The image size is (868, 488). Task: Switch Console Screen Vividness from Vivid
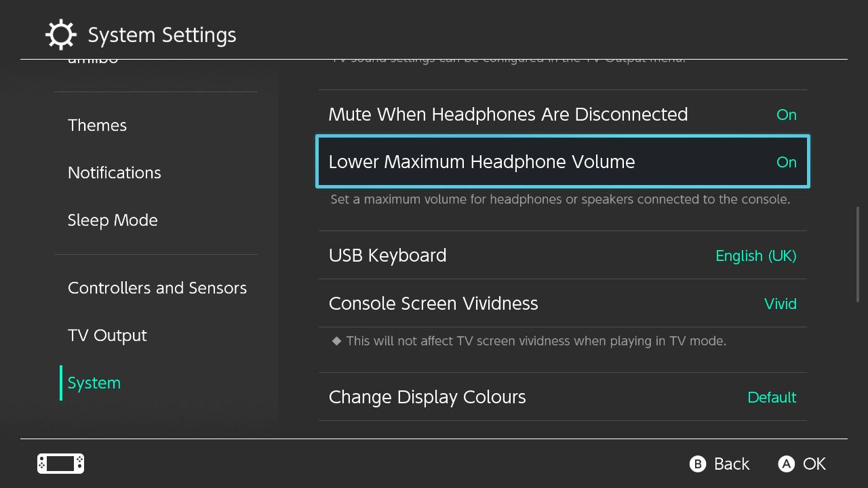tap(562, 304)
